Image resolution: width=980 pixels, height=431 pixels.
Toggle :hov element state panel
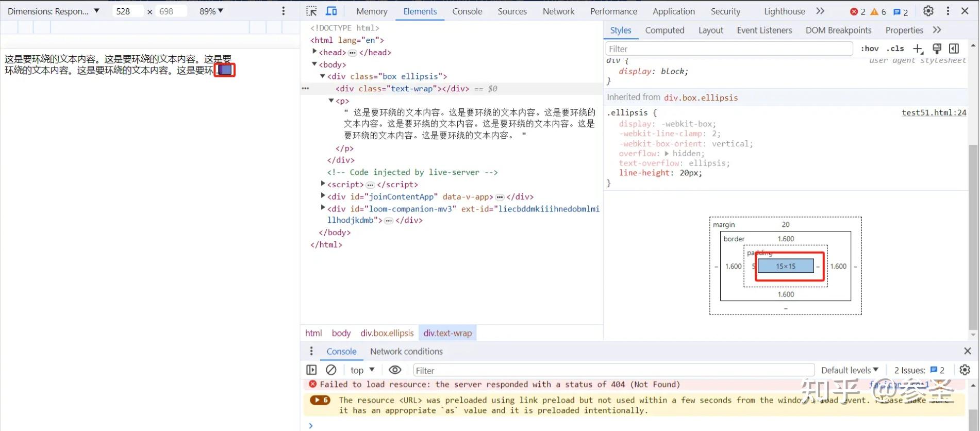(870, 48)
